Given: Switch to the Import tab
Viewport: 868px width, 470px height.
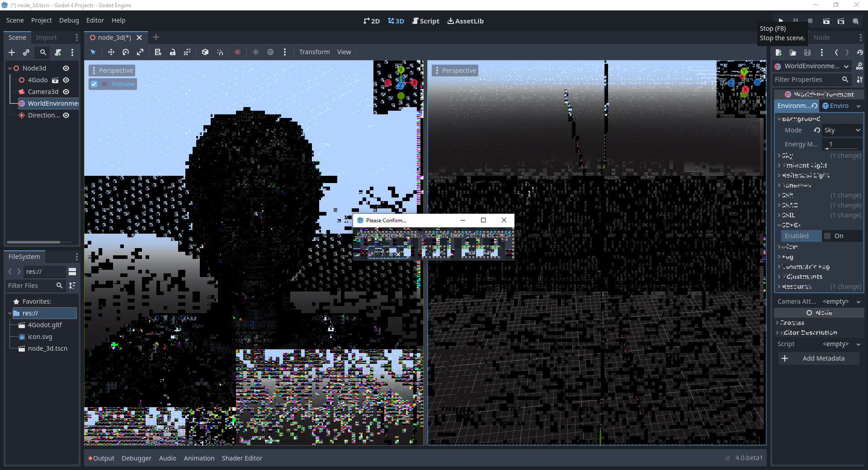Looking at the screenshot, I should pos(46,38).
